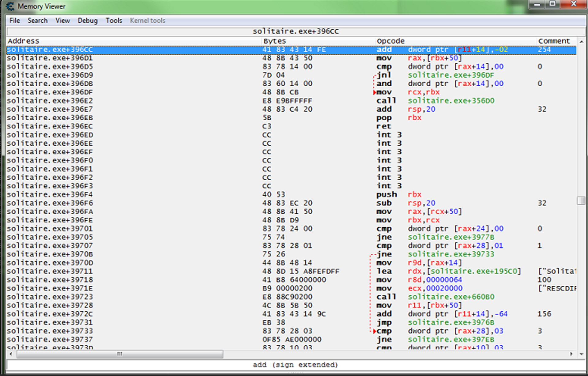The image size is (588, 376).
Task: Maximize the Memory Viewer window
Action: pos(552,4)
